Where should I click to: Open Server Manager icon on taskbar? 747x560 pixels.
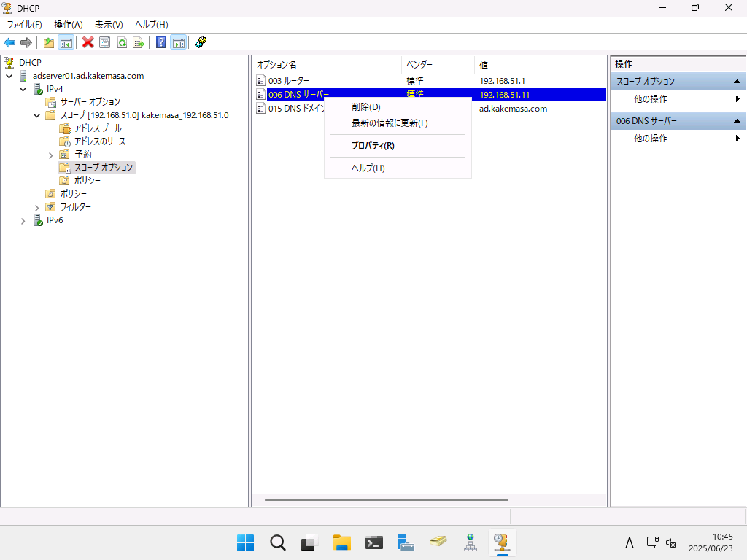tap(406, 542)
